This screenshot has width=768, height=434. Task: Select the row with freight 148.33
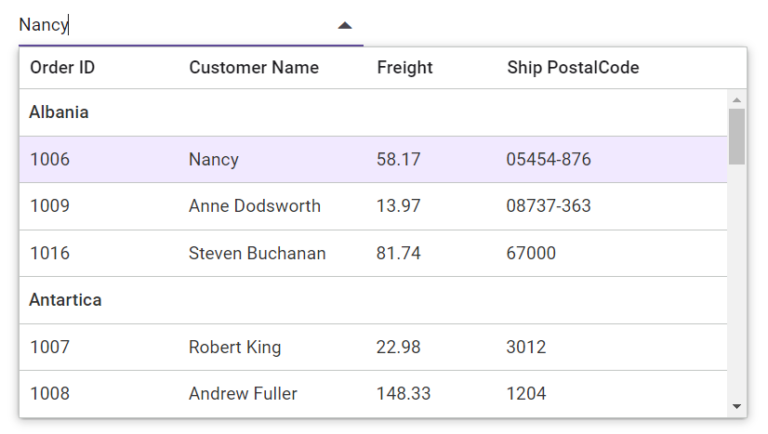tap(403, 394)
